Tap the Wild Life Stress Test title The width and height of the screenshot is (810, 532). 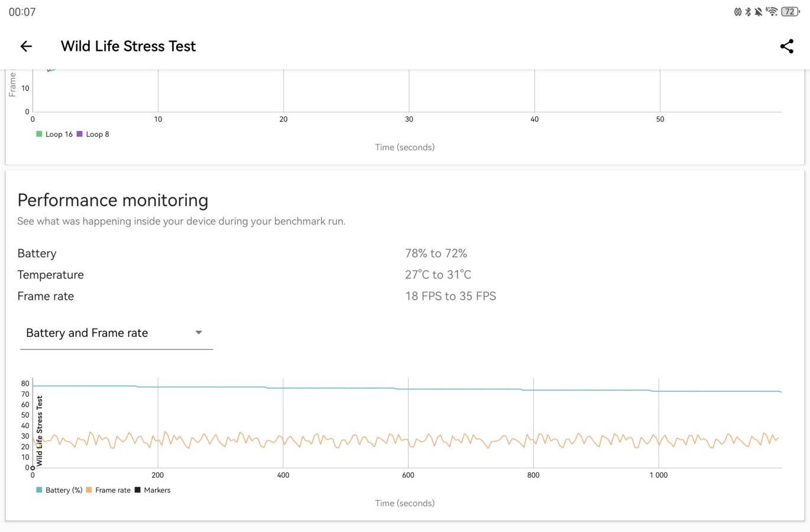pos(128,46)
